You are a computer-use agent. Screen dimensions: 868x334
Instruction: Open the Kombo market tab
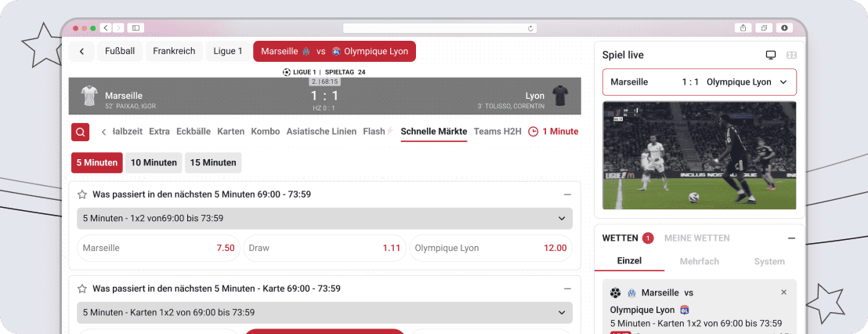(x=265, y=132)
